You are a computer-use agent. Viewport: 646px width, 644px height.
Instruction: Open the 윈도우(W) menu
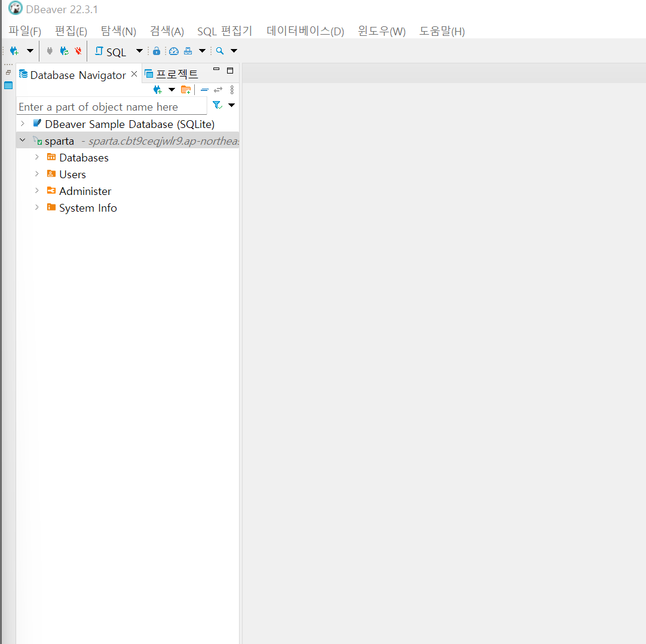[382, 31]
